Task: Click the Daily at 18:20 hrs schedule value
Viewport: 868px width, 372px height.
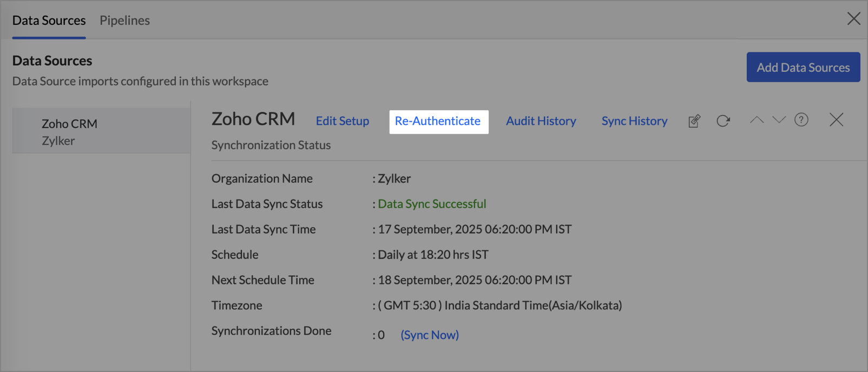Action: point(433,255)
